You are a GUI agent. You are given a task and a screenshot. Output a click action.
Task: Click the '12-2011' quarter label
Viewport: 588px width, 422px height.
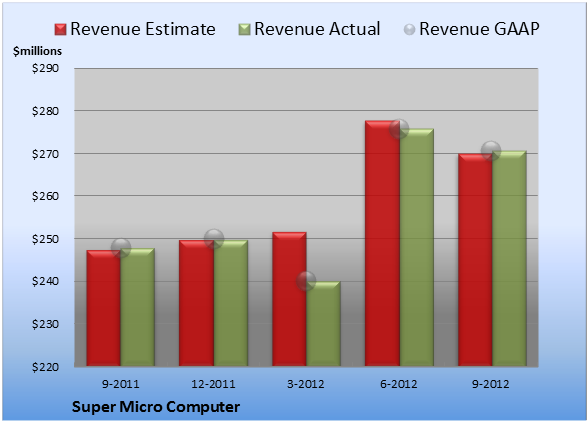pos(213,384)
